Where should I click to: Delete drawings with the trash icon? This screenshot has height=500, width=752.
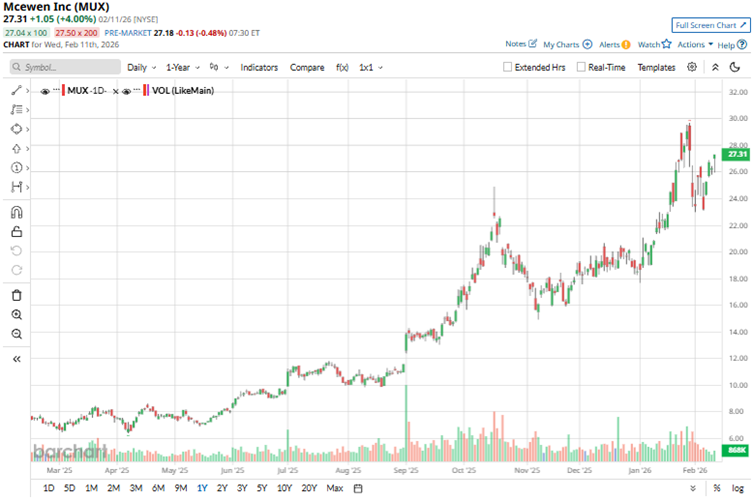point(16,295)
